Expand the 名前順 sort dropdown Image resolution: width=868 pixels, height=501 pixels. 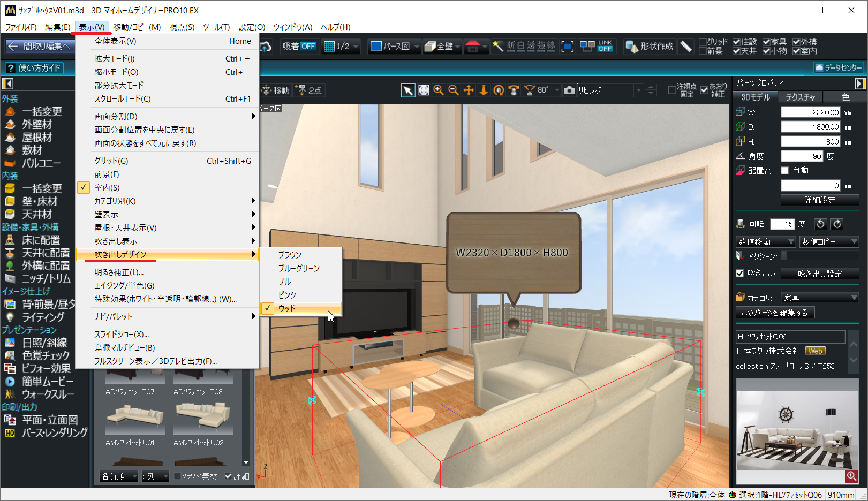(x=119, y=476)
